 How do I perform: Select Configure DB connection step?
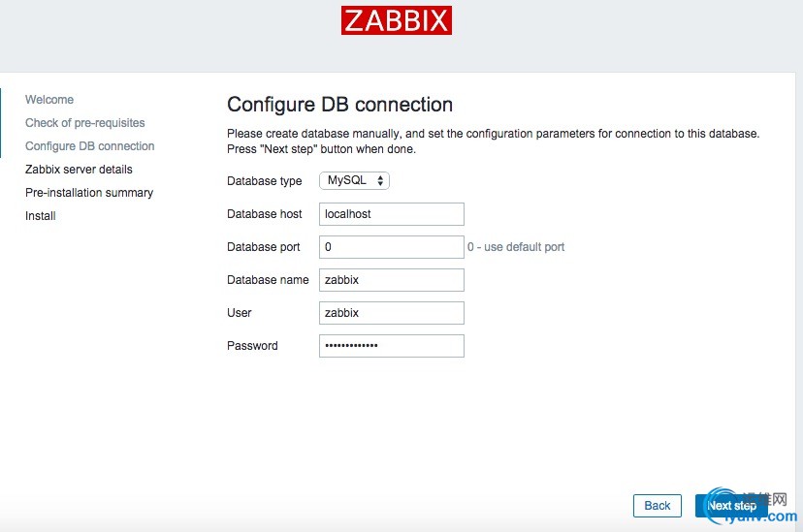[90, 146]
